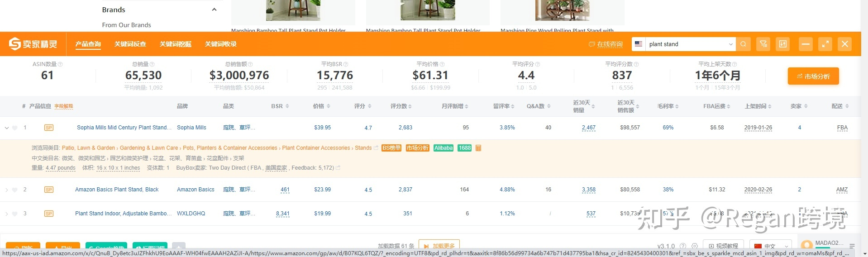Collapse the Brands filter section
The width and height of the screenshot is (868, 257).
pos(214,10)
